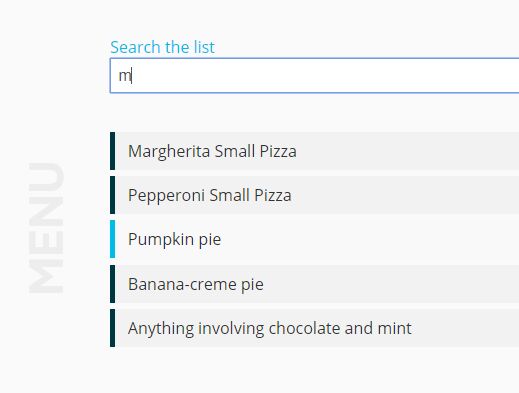Click the "Search the list" label
The height and width of the screenshot is (393, 519).
pos(162,47)
